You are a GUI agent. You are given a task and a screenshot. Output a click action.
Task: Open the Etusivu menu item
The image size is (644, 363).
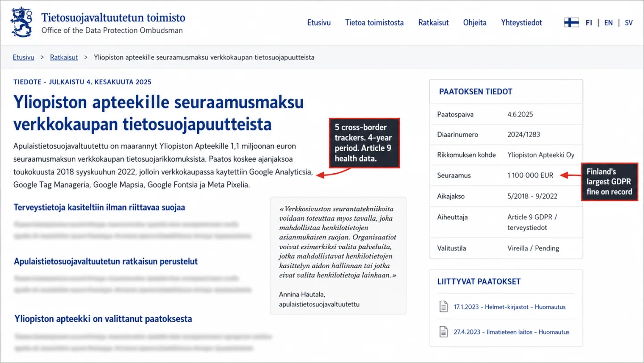tap(319, 22)
